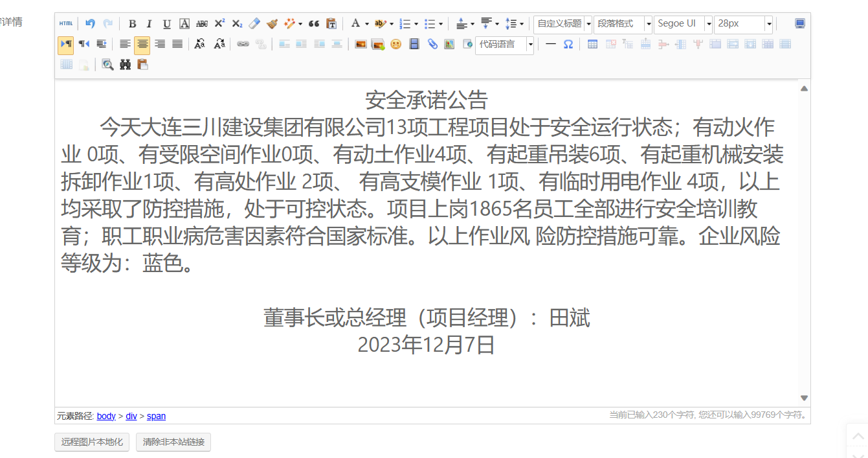Insert special character (omega icon)
The width and height of the screenshot is (868, 458).
(x=568, y=44)
